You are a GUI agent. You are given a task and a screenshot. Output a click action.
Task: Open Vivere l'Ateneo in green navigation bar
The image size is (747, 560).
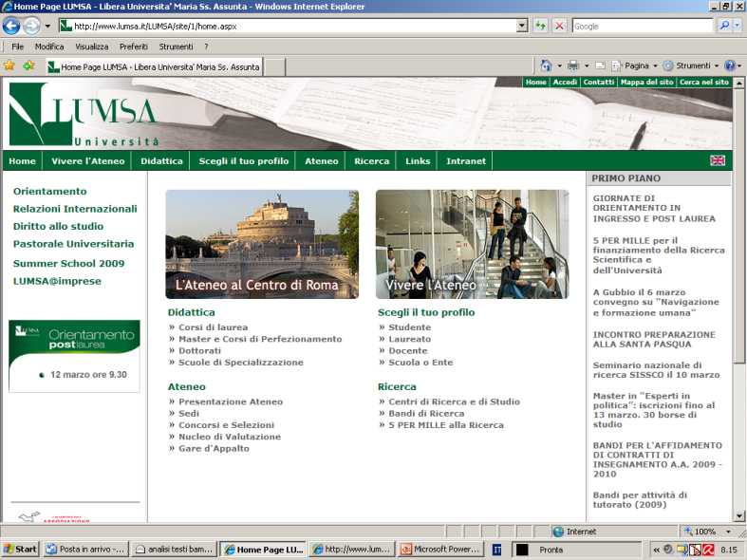coord(87,161)
